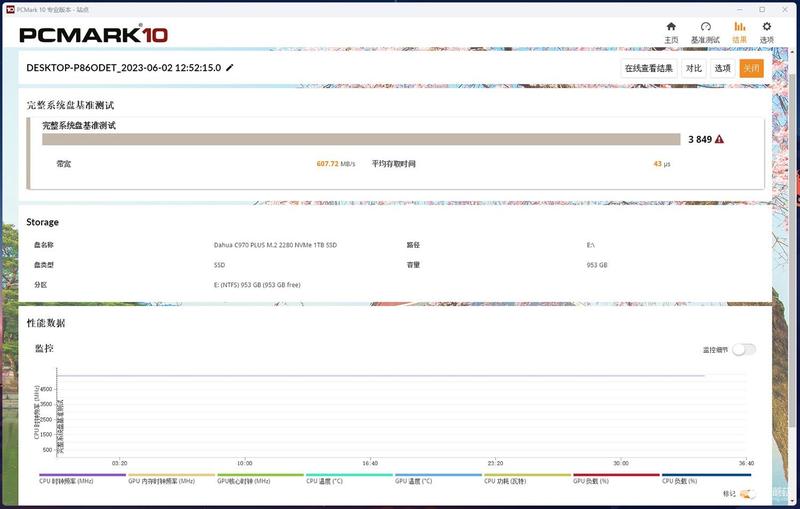This screenshot has width=800, height=509.
Task: Click the score value 3 849
Action: coord(699,139)
